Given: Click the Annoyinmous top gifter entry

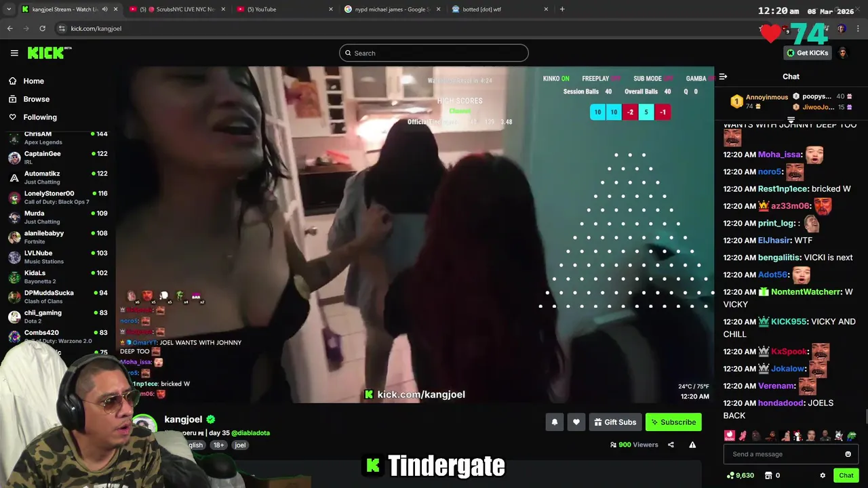Looking at the screenshot, I should [x=759, y=102].
